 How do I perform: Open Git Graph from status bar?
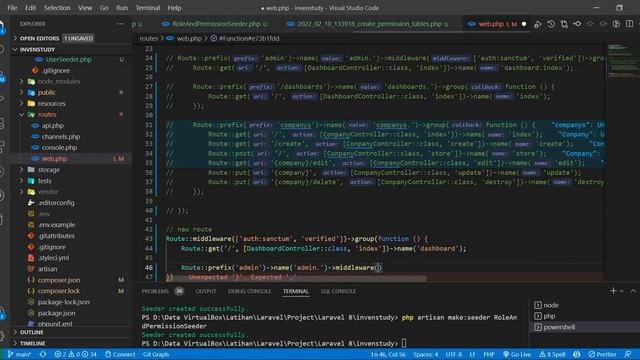(156, 354)
